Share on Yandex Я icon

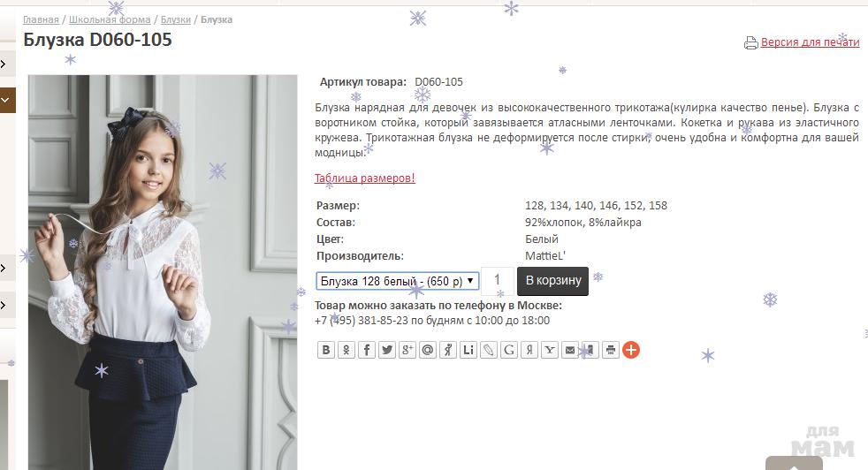pos(529,350)
